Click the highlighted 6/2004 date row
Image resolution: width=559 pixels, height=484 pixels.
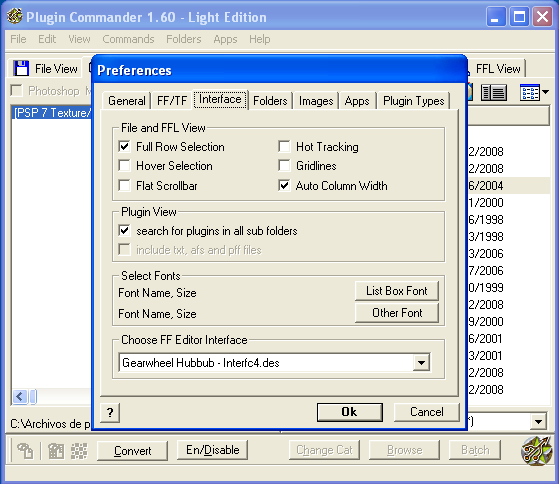[509, 186]
